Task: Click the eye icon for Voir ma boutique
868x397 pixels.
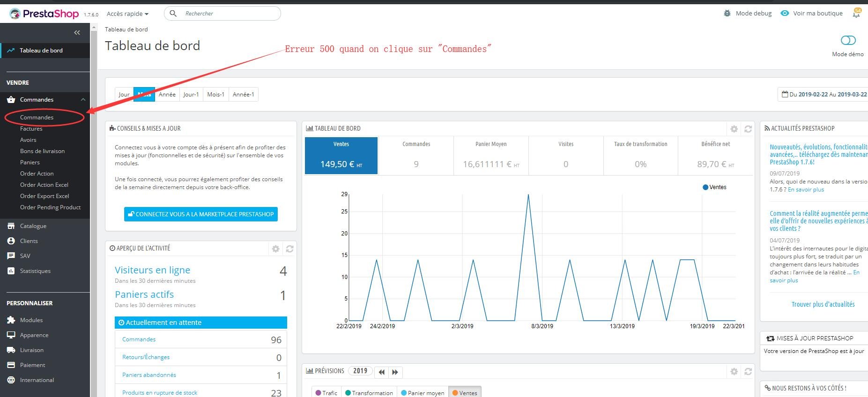Action: tap(785, 13)
